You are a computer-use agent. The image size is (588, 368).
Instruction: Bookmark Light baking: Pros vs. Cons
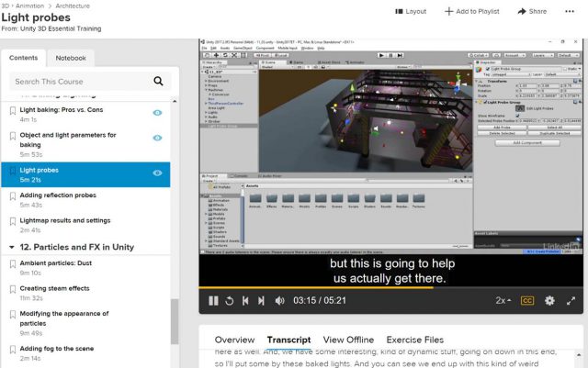point(12,110)
